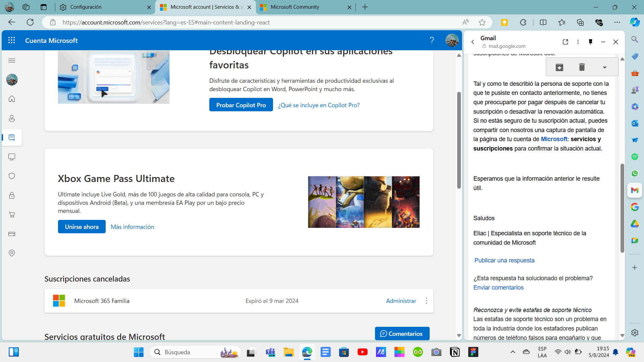Open the WhatsApp sidebar app

(x=635, y=173)
